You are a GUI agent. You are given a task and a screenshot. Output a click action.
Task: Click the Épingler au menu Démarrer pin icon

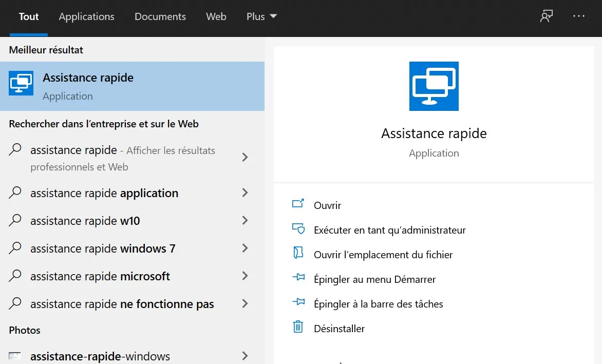pos(298,277)
